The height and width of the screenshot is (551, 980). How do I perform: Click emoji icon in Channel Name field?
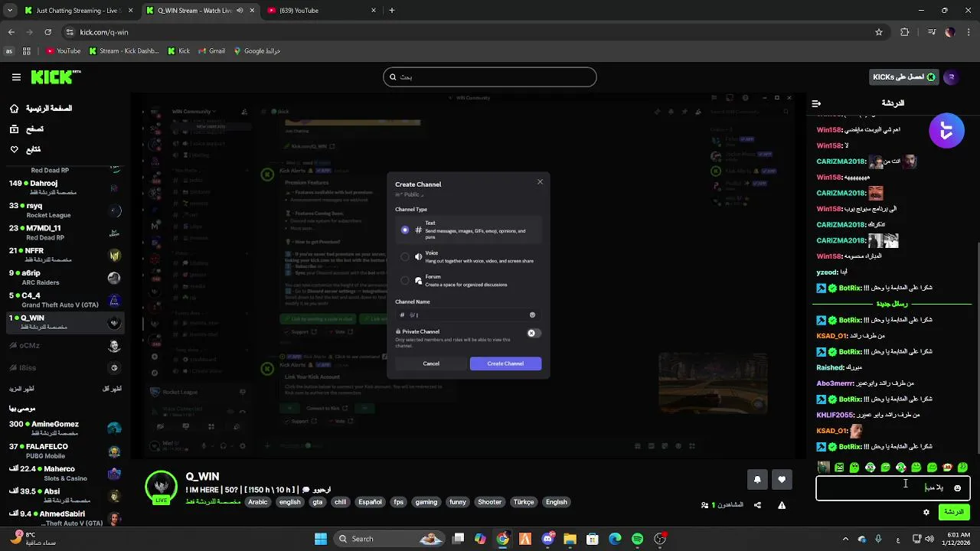[532, 315]
